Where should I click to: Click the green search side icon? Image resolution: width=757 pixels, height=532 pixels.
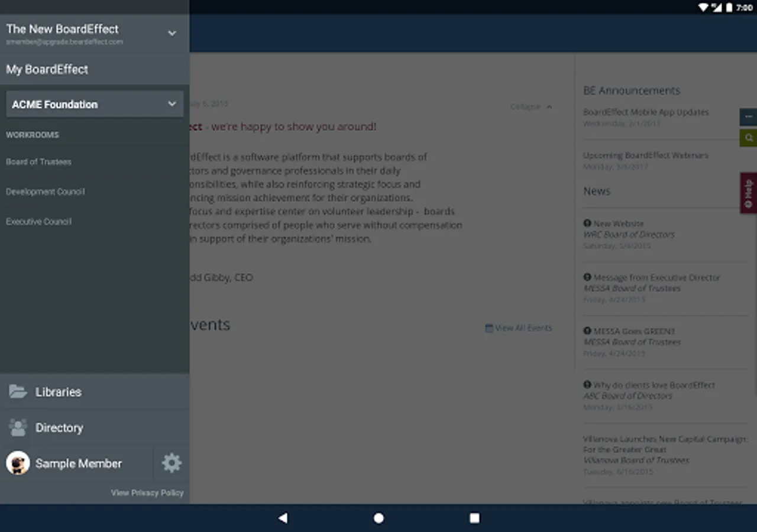pyautogui.click(x=748, y=138)
